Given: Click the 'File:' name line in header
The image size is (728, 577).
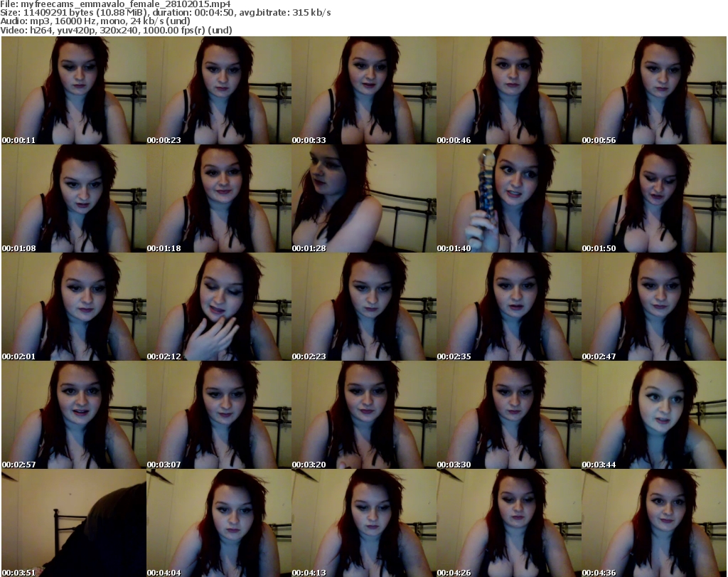Looking at the screenshot, I should (115, 4).
